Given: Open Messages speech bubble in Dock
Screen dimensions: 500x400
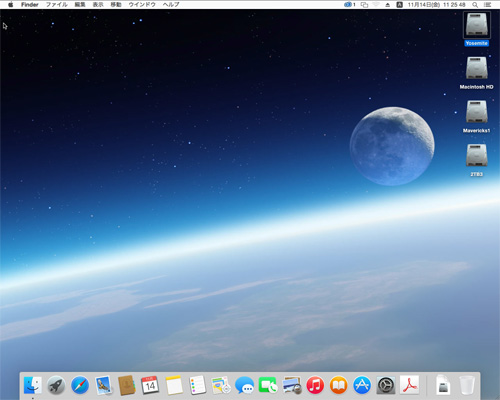Looking at the screenshot, I should click(244, 385).
